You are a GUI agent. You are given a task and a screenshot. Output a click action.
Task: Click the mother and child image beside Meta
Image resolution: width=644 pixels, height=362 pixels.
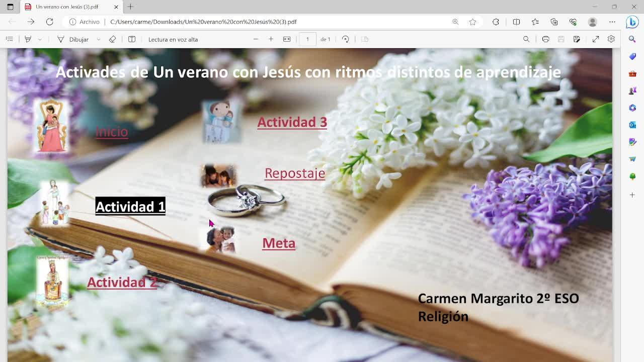click(220, 239)
